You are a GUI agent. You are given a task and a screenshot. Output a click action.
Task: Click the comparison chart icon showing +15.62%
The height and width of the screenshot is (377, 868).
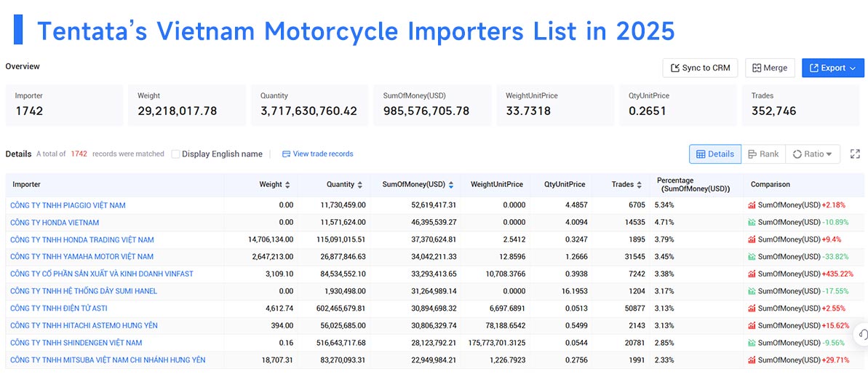[752, 325]
